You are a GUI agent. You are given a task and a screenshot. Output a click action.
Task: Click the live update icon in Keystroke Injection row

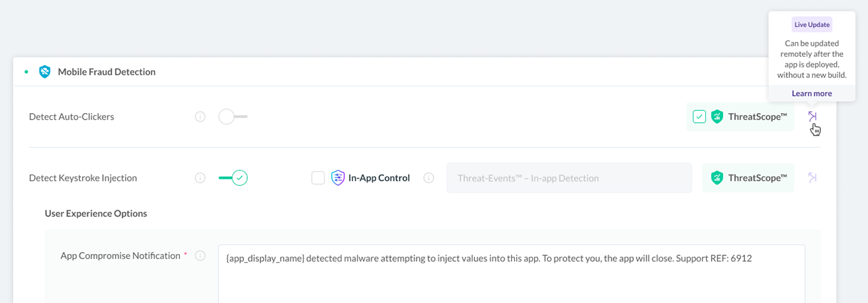click(x=812, y=177)
